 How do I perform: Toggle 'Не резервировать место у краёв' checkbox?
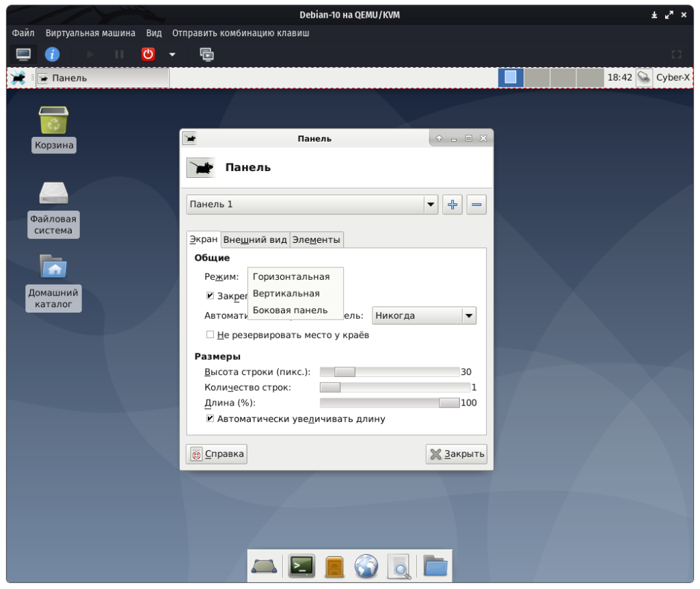pyautogui.click(x=211, y=335)
